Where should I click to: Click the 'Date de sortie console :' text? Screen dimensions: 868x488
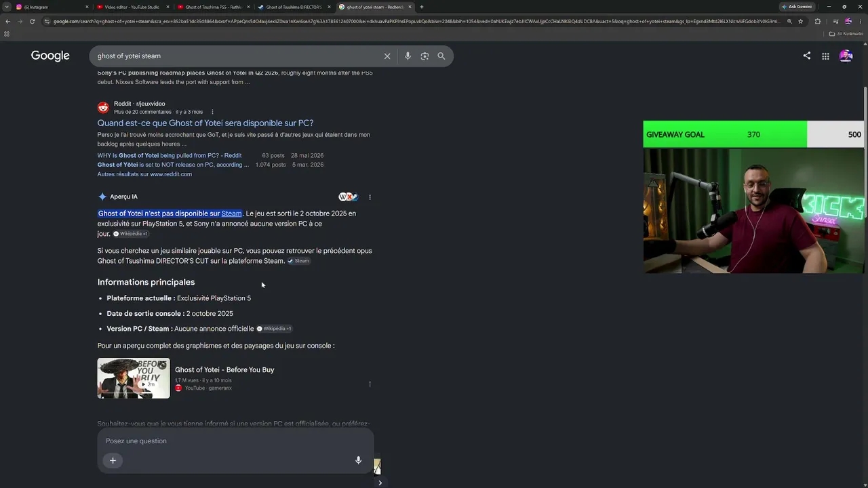tap(145, 314)
